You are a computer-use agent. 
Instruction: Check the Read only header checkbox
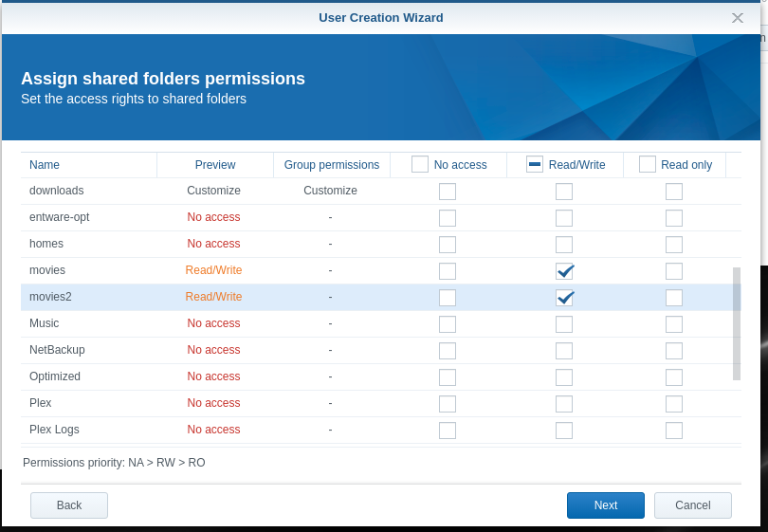[648, 164]
